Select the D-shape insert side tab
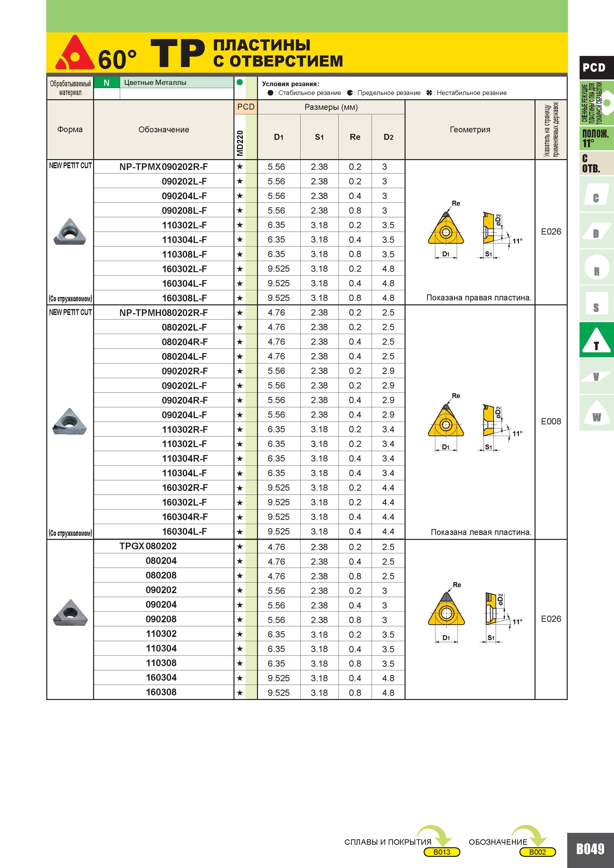Screen dimensions: 614x868 [597, 231]
